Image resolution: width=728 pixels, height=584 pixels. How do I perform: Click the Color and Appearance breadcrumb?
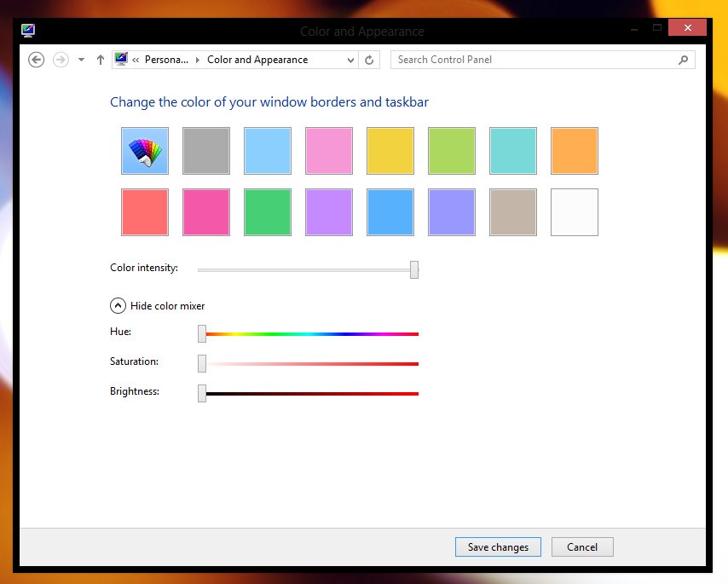click(x=257, y=60)
